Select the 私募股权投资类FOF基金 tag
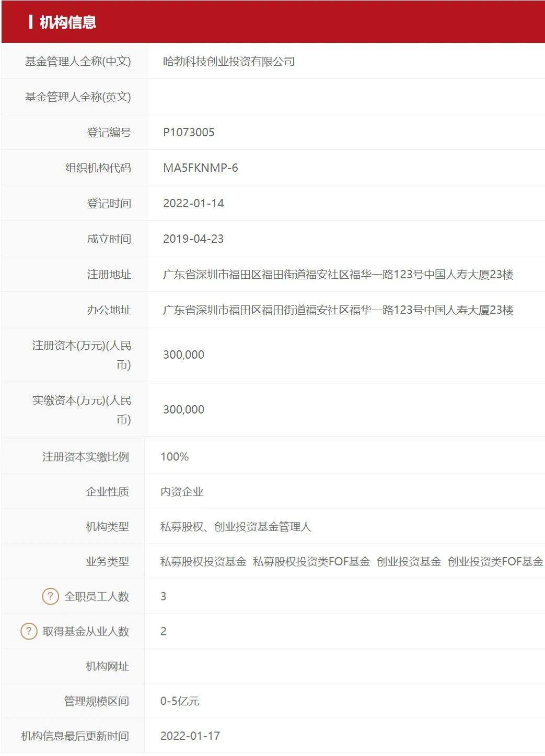 pos(313,561)
